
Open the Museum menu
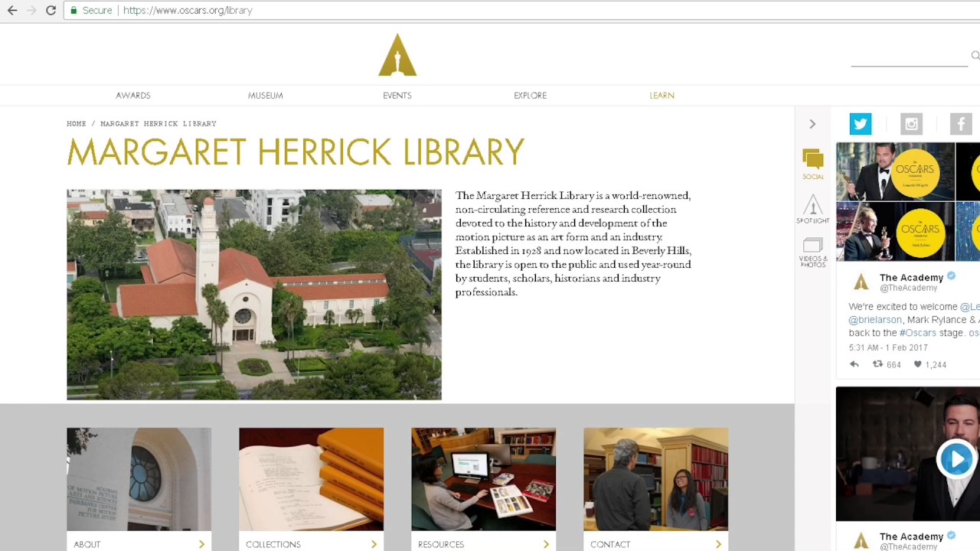[x=266, y=96]
